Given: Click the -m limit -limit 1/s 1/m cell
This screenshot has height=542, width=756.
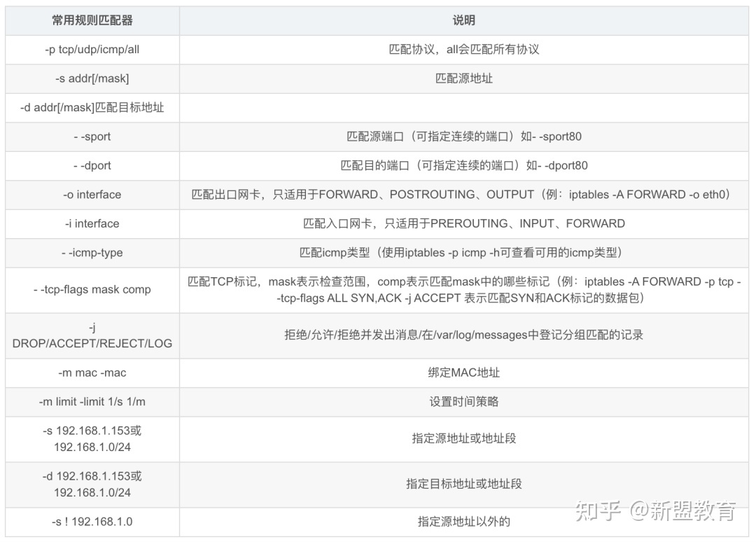Looking at the screenshot, I should point(92,402).
